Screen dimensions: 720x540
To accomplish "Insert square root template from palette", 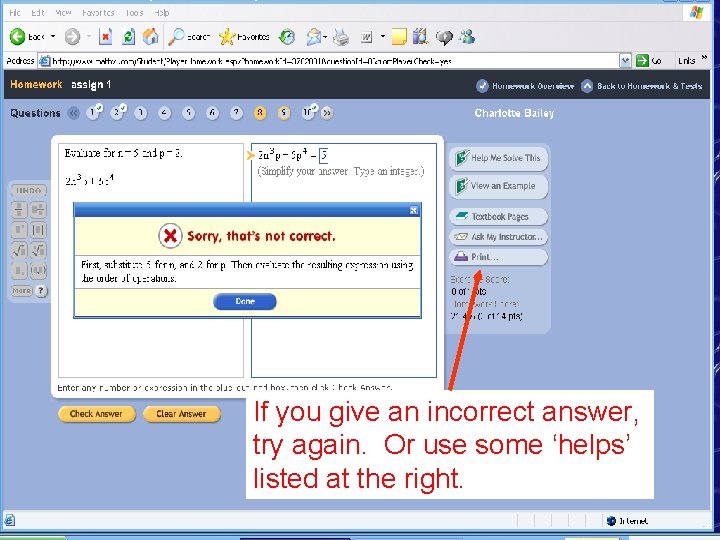I will click(19, 250).
